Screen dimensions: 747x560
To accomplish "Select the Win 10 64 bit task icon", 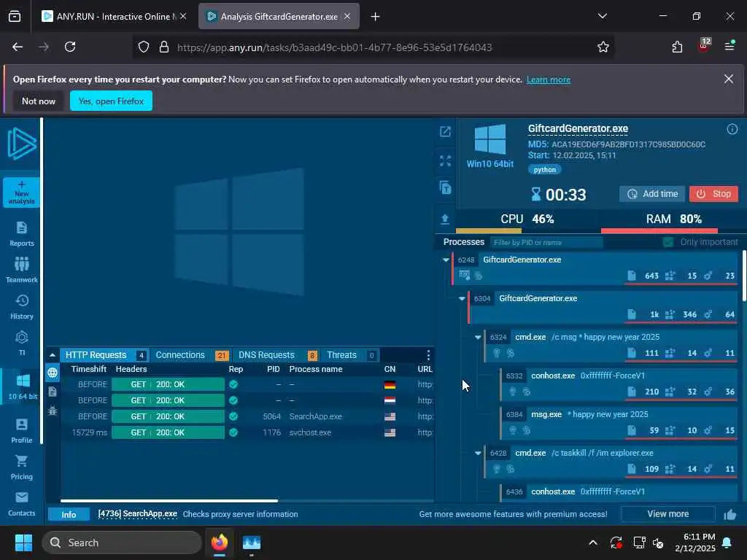I will pos(22,386).
